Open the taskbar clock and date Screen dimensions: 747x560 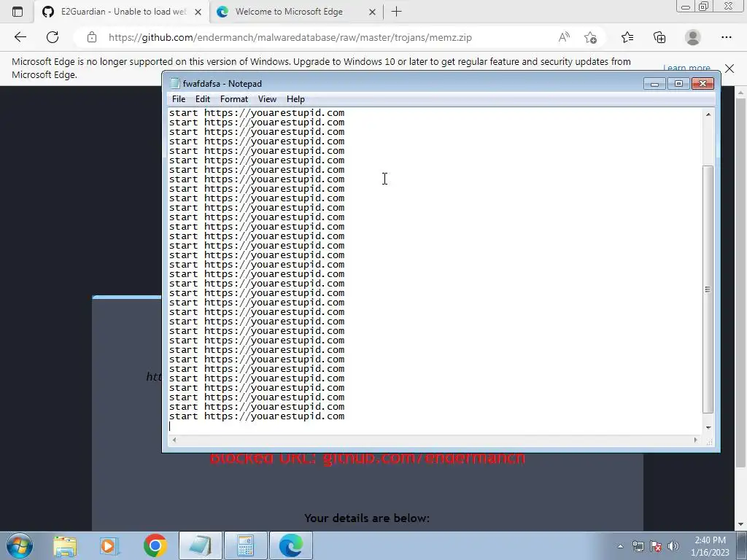710,546
